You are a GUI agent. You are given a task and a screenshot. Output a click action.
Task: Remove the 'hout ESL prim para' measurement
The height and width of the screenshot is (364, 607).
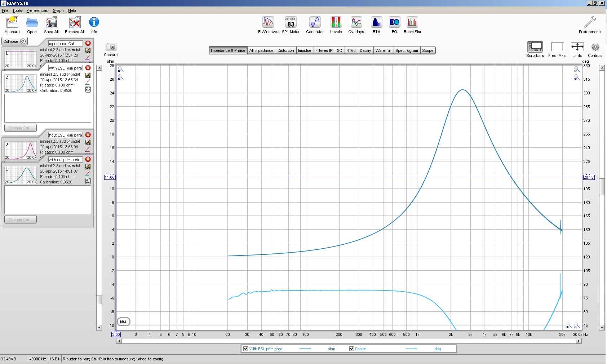click(88, 135)
